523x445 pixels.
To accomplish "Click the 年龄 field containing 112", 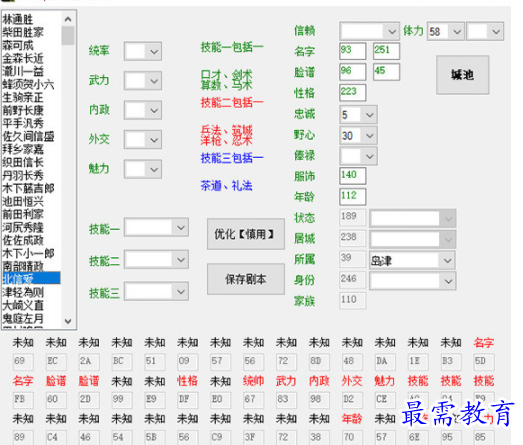I will click(x=353, y=196).
